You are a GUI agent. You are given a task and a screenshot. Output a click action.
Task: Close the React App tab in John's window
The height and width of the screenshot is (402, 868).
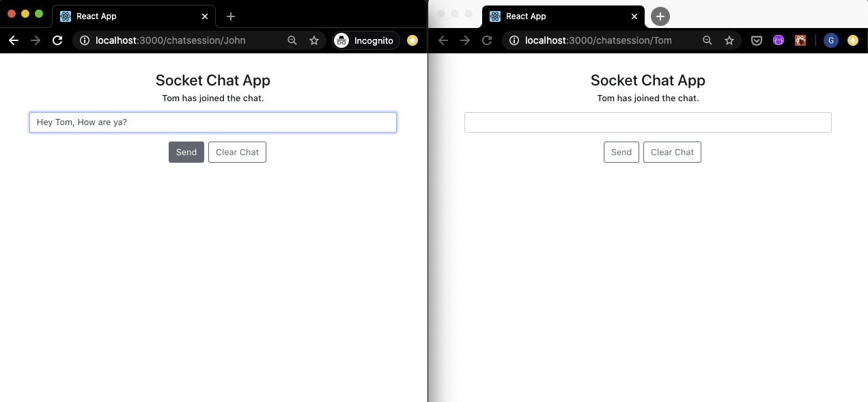[205, 16]
